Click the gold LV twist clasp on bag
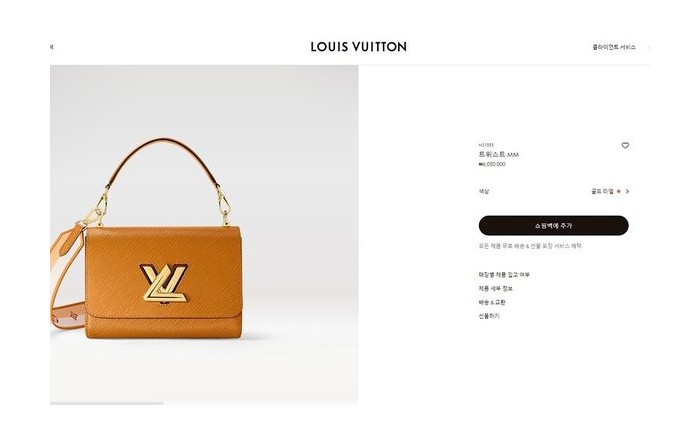This screenshot has width=700, height=436. point(164,283)
